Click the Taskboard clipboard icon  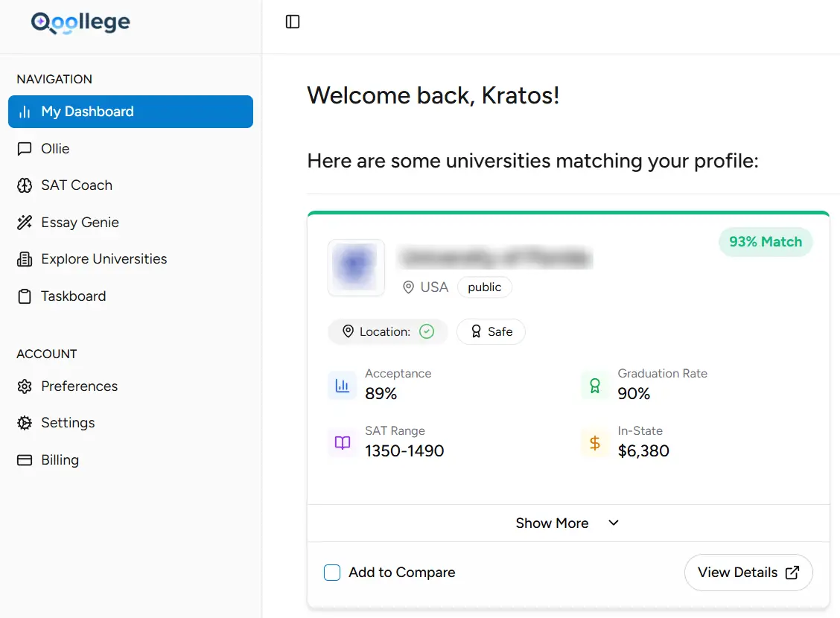25,296
